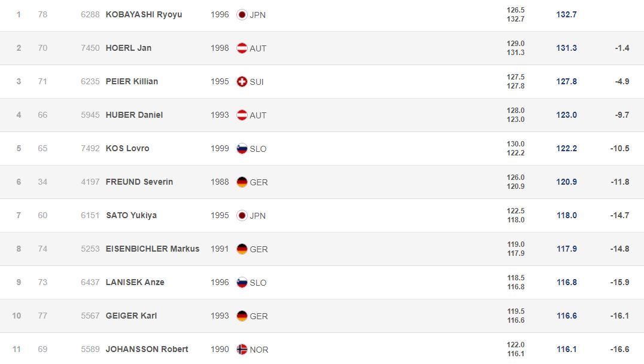Click the Switzerland flag icon beside Peier
This screenshot has width=644, height=364.
tap(242, 82)
